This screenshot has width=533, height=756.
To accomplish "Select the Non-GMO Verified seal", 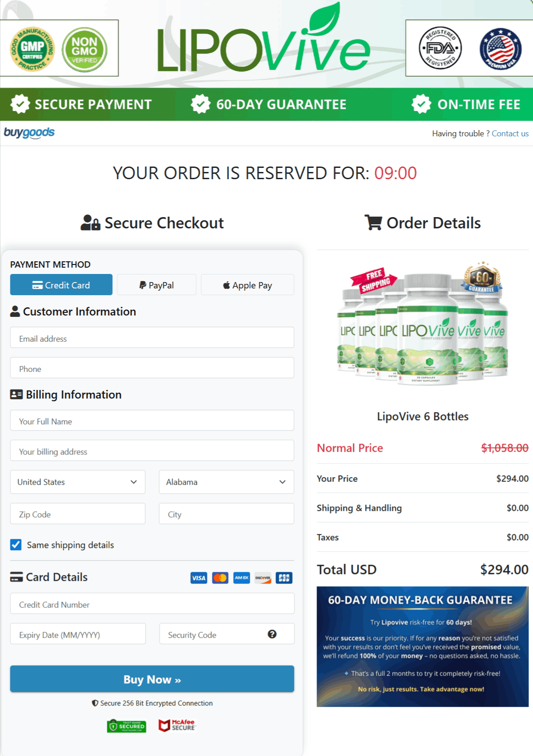I will pyautogui.click(x=85, y=48).
